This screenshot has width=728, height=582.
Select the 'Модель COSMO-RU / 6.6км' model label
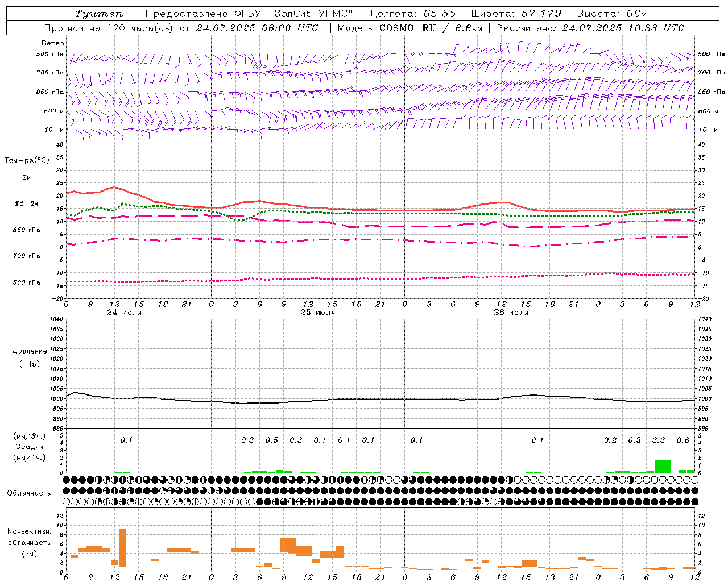pos(410,28)
